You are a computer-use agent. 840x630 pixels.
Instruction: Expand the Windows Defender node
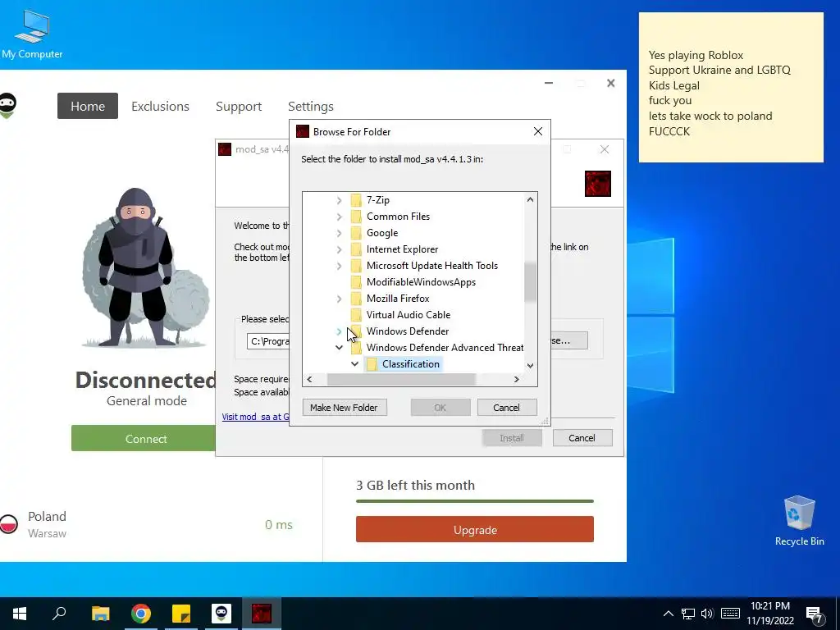pos(339,331)
